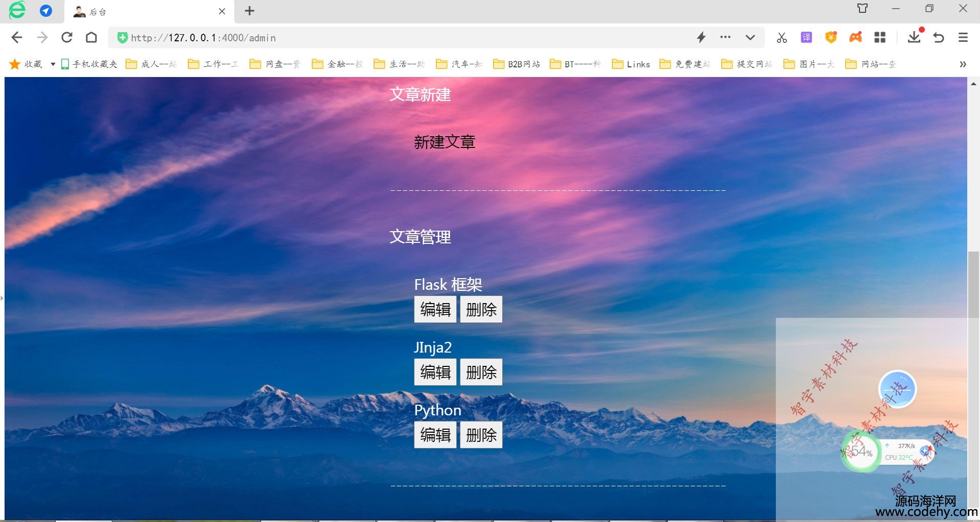Click the skin shirt icon in title bar

coord(863,8)
